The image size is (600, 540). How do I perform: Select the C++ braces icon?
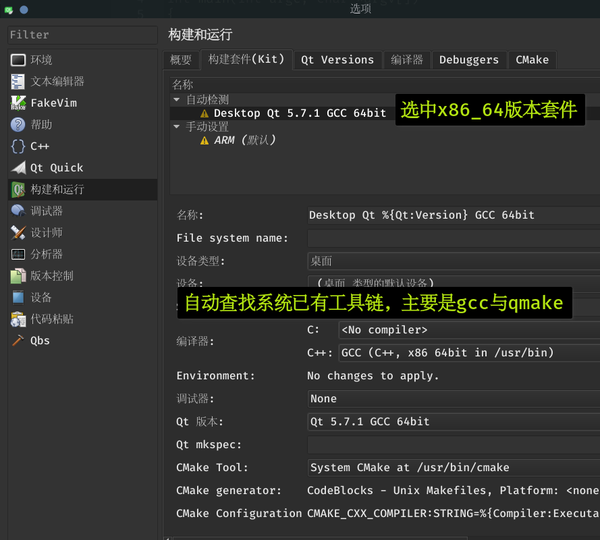click(18, 146)
